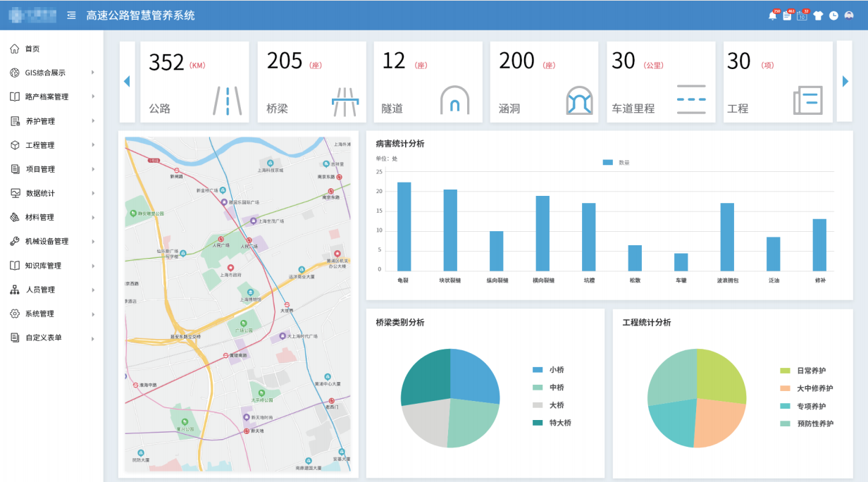
Task: Expand the 系统管理 submenu arrow
Action: 92,314
